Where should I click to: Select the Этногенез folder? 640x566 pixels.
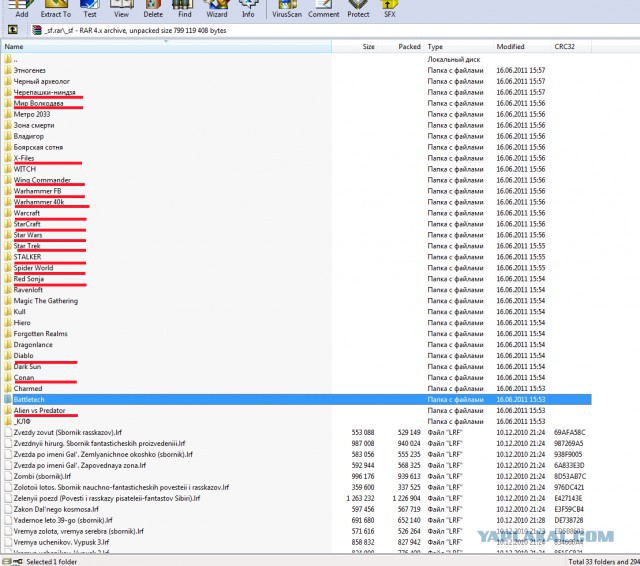pos(297,70)
